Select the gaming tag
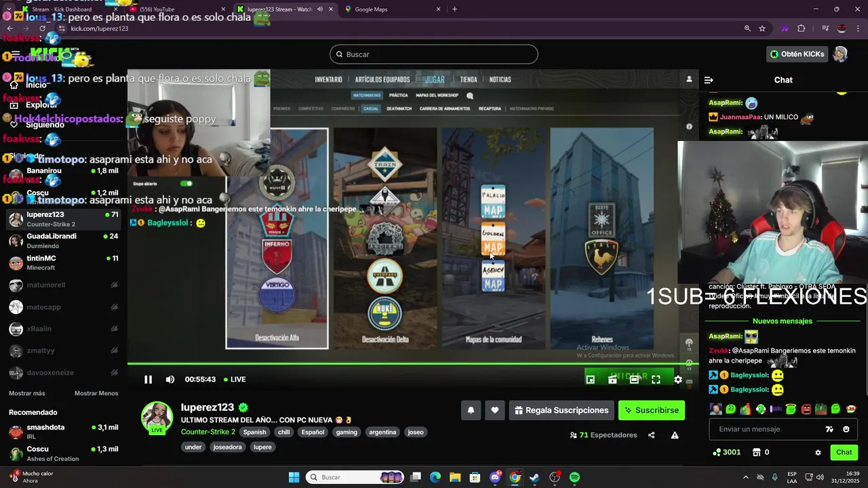Viewport: 868px width, 488px height. [347, 432]
